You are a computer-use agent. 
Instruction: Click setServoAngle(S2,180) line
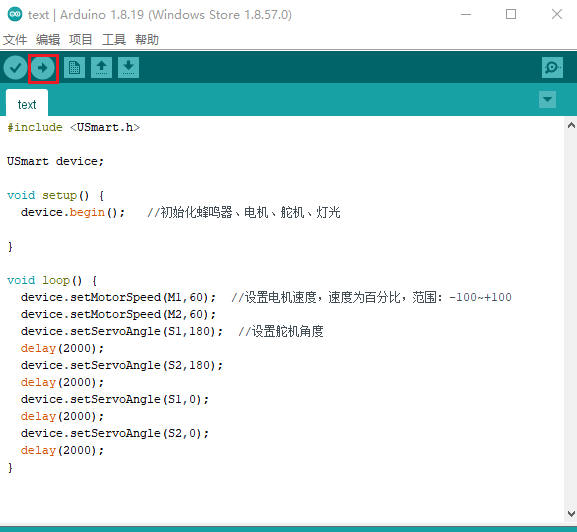click(x=122, y=365)
